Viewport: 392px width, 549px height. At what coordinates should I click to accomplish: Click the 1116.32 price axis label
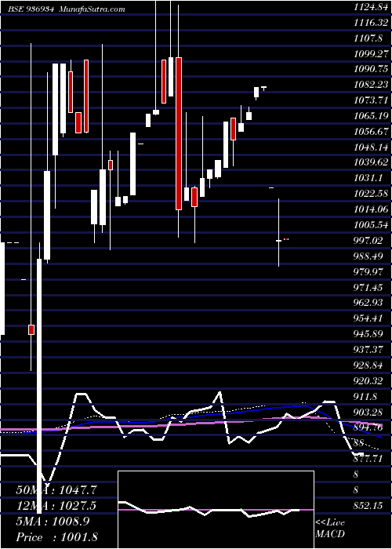371,23
